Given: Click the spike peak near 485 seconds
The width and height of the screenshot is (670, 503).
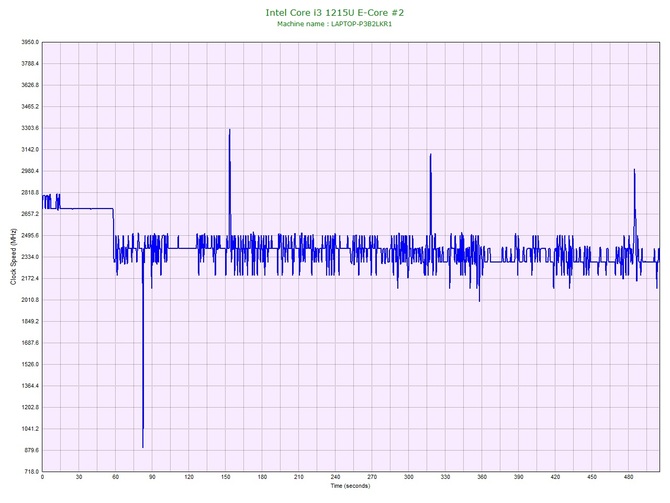Looking at the screenshot, I should point(634,170).
